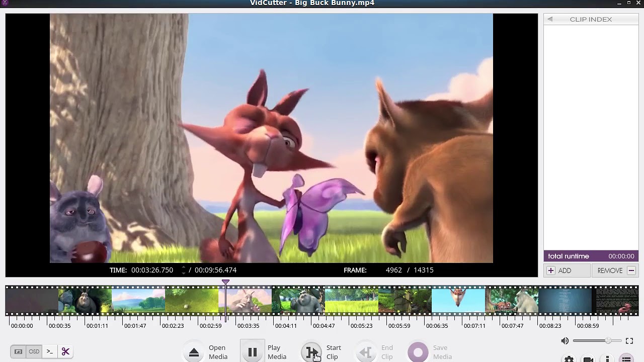This screenshot has height=362, width=644.
Task: Click the Open Media label text
Action: [218, 352]
